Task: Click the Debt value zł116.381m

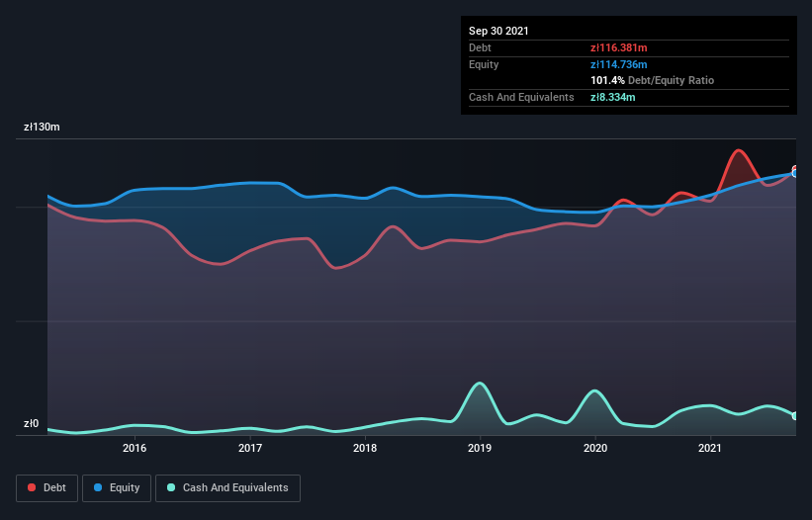Action: 619,47
